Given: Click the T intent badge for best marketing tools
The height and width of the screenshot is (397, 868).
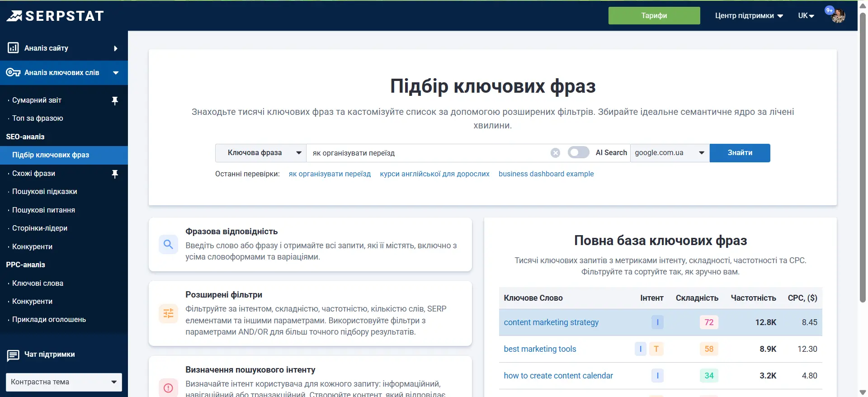Looking at the screenshot, I should [x=656, y=349].
